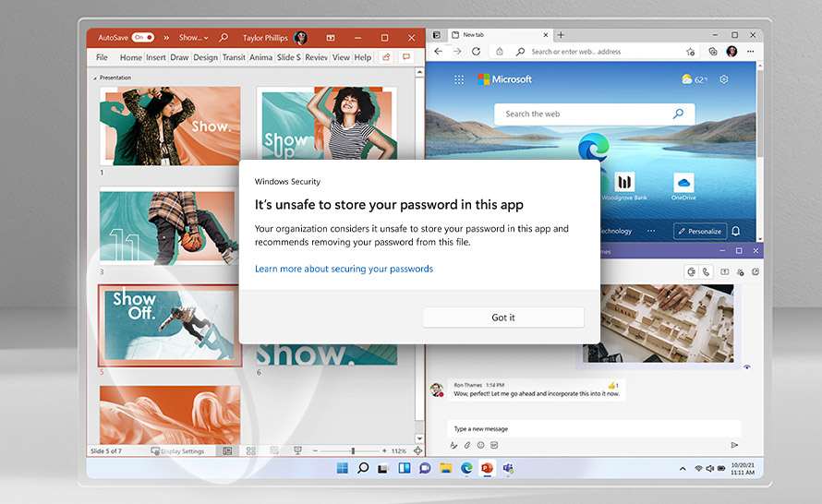The height and width of the screenshot is (504, 822).
Task: Expand the quick access overflow chevrons in PowerPoint
Action: pyautogui.click(x=166, y=38)
